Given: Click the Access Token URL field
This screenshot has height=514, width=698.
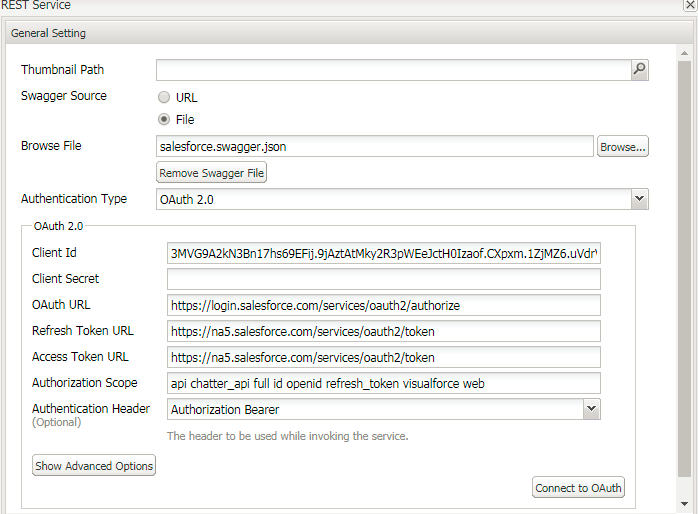Looking at the screenshot, I should click(x=384, y=357).
